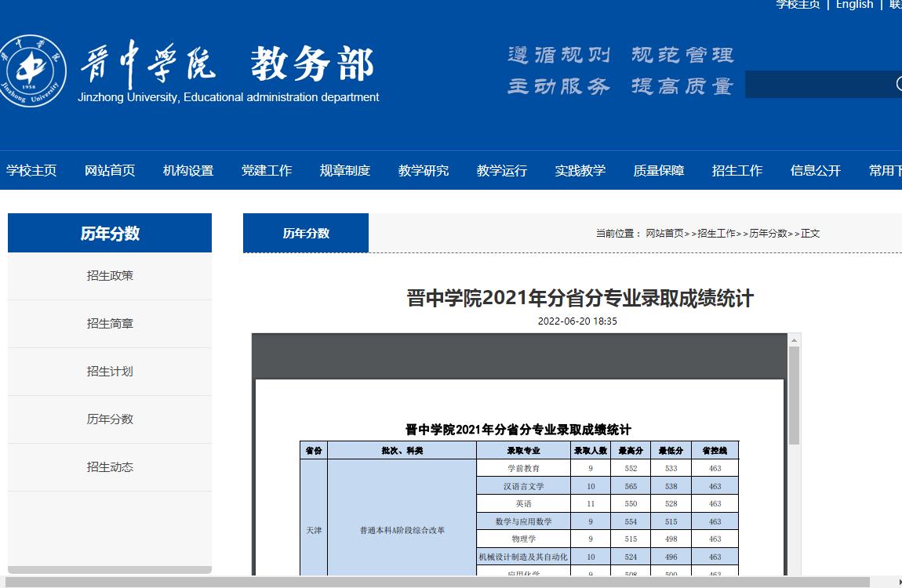Image resolution: width=902 pixels, height=588 pixels.
Task: Open 信息公开 navigation menu item
Action: click(x=816, y=170)
